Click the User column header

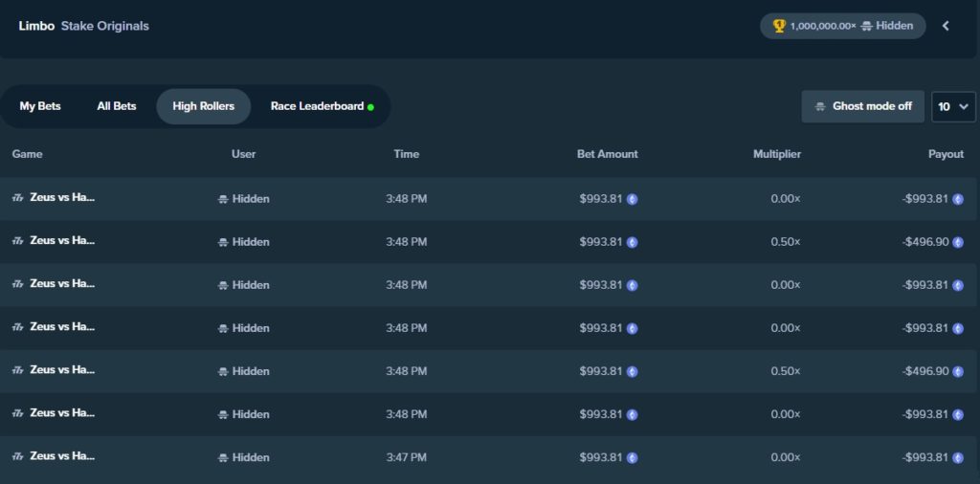point(243,154)
